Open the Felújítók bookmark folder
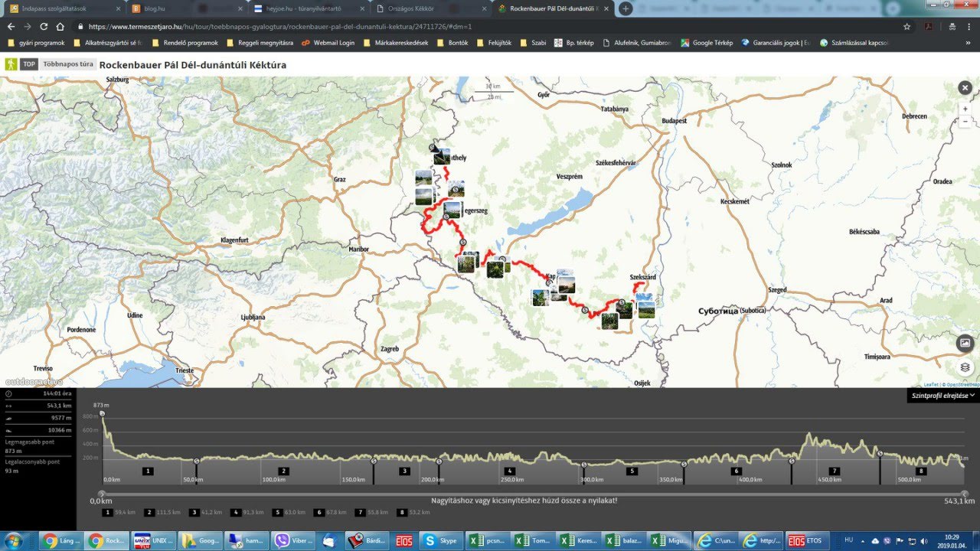The width and height of the screenshot is (980, 551). pos(494,43)
